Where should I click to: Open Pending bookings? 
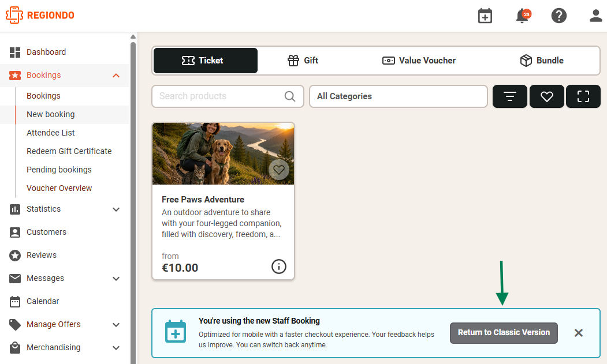pyautogui.click(x=59, y=170)
